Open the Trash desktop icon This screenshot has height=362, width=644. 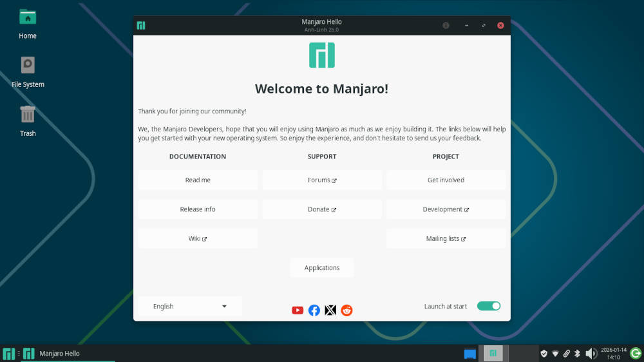click(x=28, y=116)
